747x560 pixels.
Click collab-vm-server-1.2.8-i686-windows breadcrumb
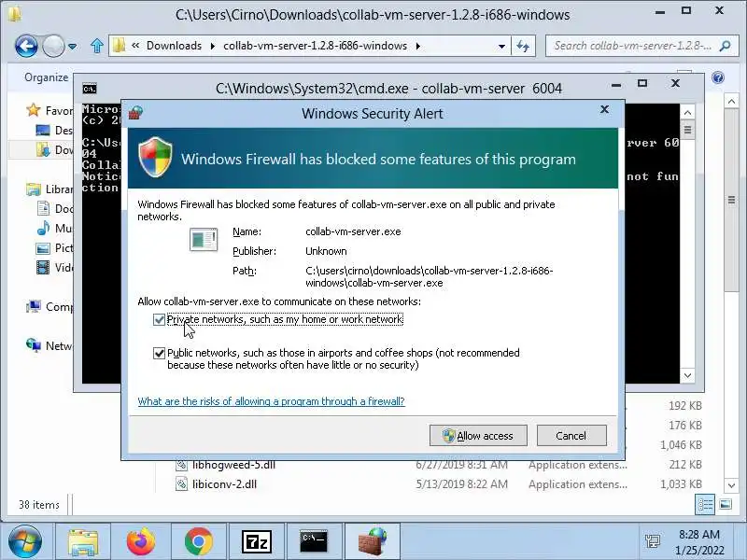pyautogui.click(x=315, y=46)
